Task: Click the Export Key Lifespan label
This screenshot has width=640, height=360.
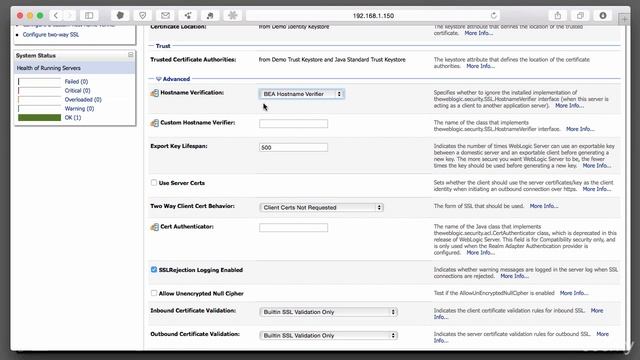Action: [x=179, y=146]
